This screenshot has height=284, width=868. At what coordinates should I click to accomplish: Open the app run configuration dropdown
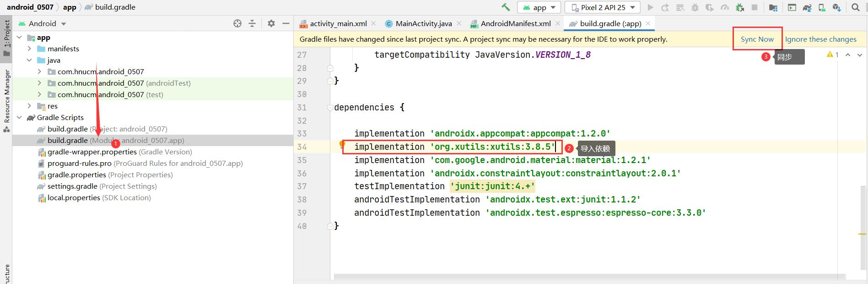539,7
